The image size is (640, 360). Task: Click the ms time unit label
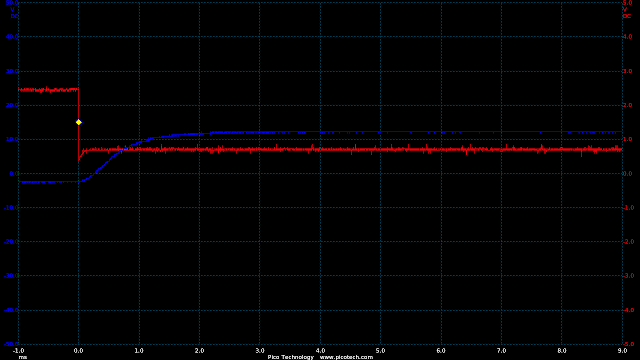click(23, 358)
